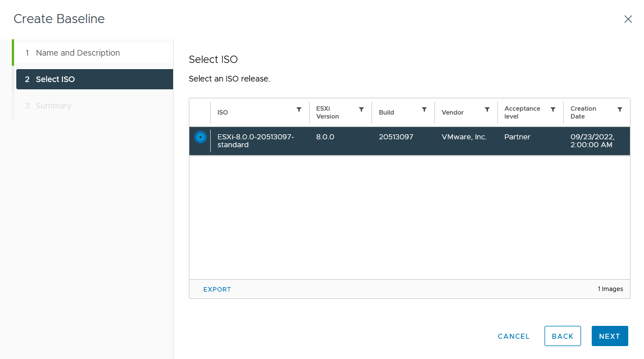
Task: Close the Create Baseline dialog
Action: [x=628, y=19]
